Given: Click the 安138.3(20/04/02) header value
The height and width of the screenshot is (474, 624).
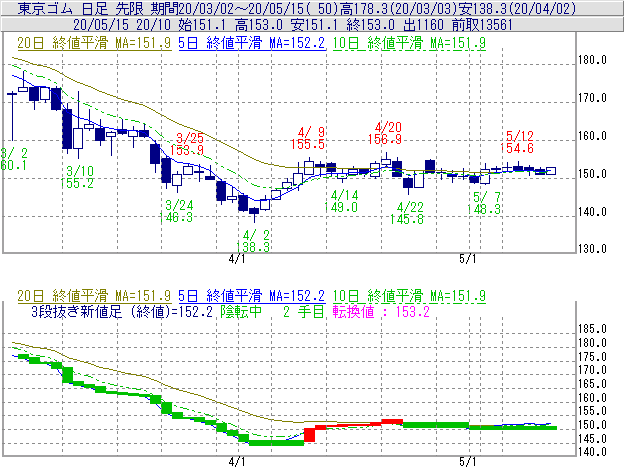Looking at the screenshot, I should click(x=517, y=8).
